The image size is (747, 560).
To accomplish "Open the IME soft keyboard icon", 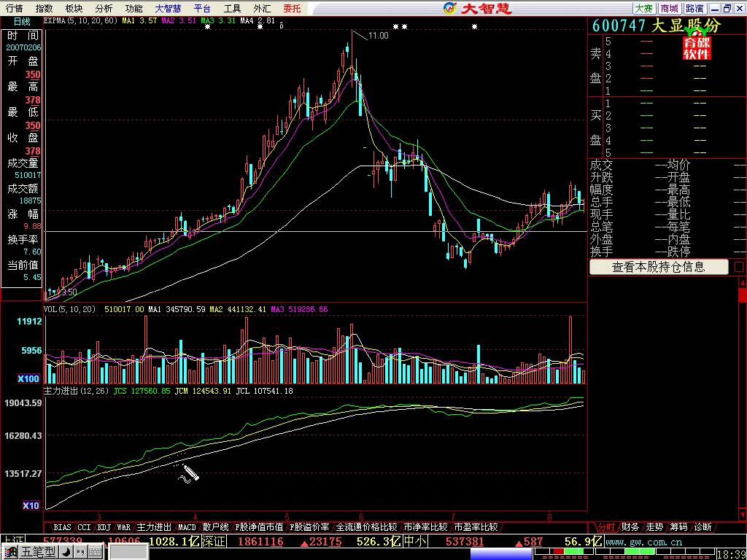I will tap(96, 552).
